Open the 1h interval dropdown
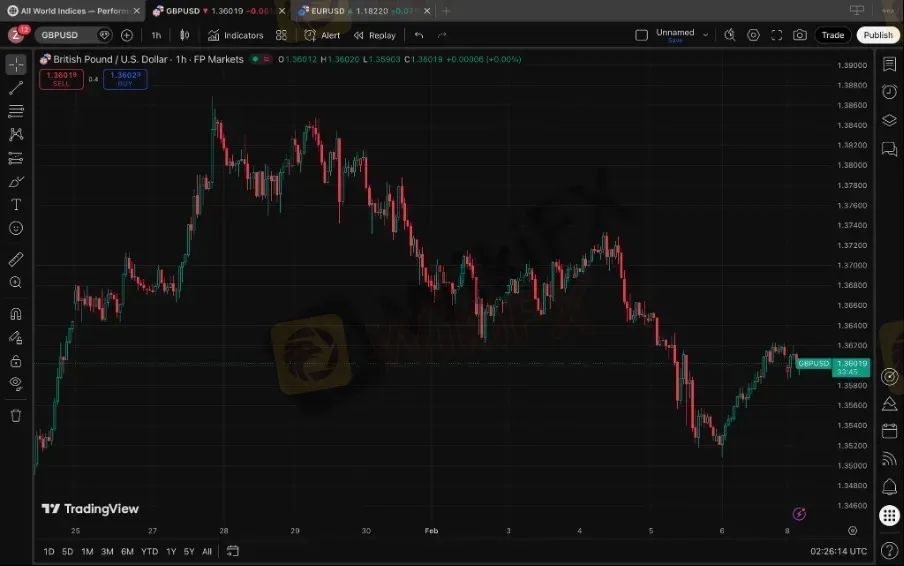 coord(156,35)
